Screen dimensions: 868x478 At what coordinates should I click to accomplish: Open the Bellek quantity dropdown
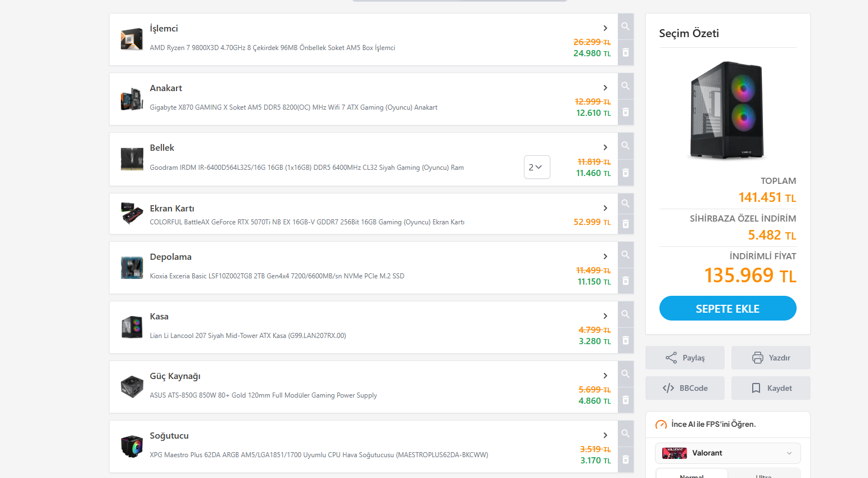tap(537, 167)
